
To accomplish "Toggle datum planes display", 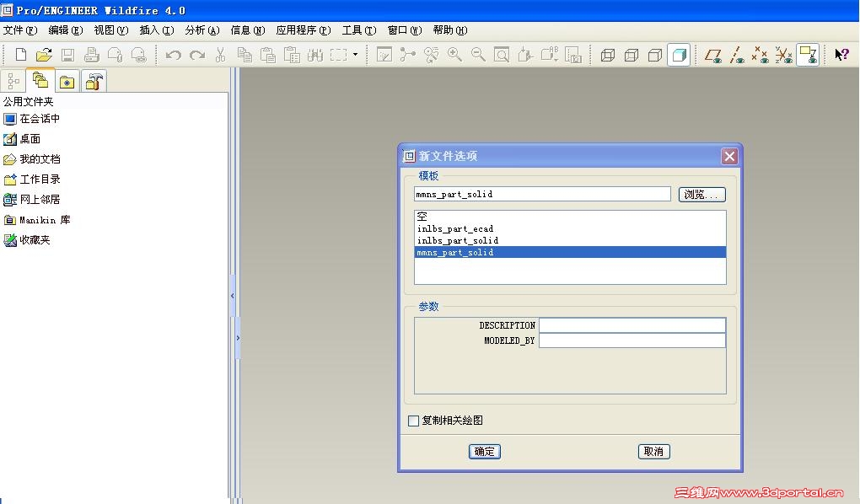I will tap(713, 55).
